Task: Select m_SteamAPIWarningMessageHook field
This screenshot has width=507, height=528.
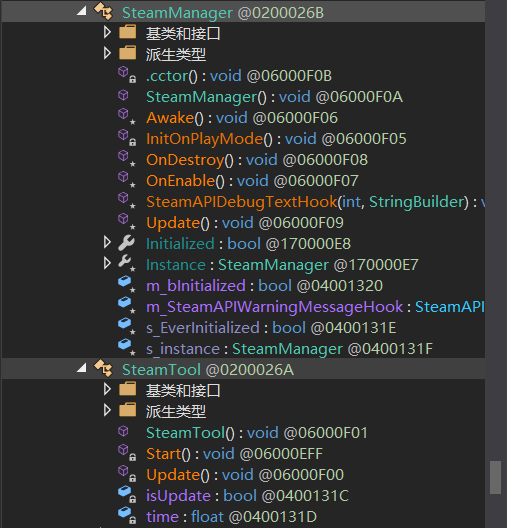Action: (x=315, y=307)
